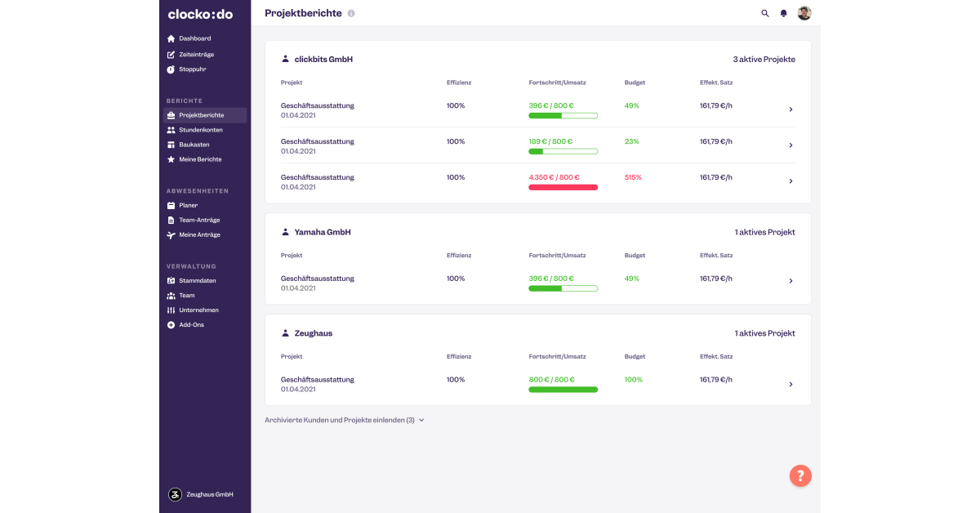
Task: Click the Geschäftsausstattung project under Yamaha GmbH
Action: tap(318, 279)
